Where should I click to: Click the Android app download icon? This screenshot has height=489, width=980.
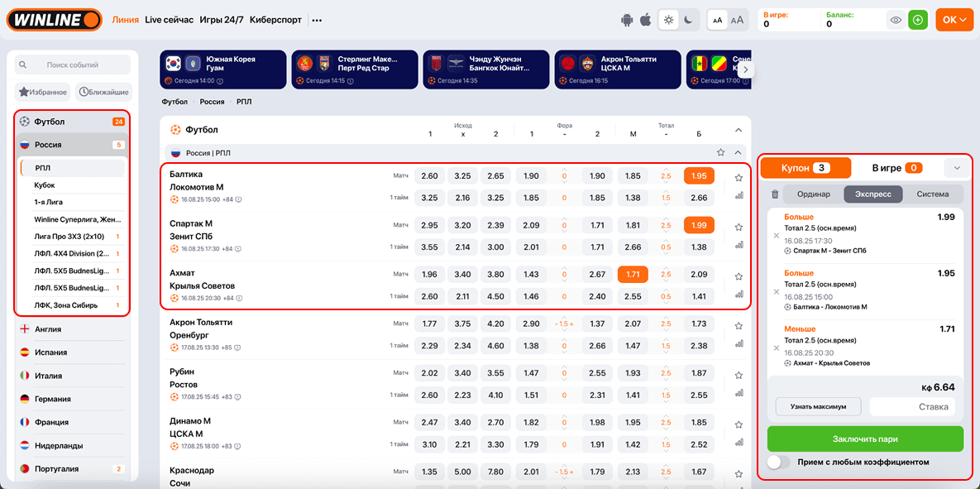(628, 20)
